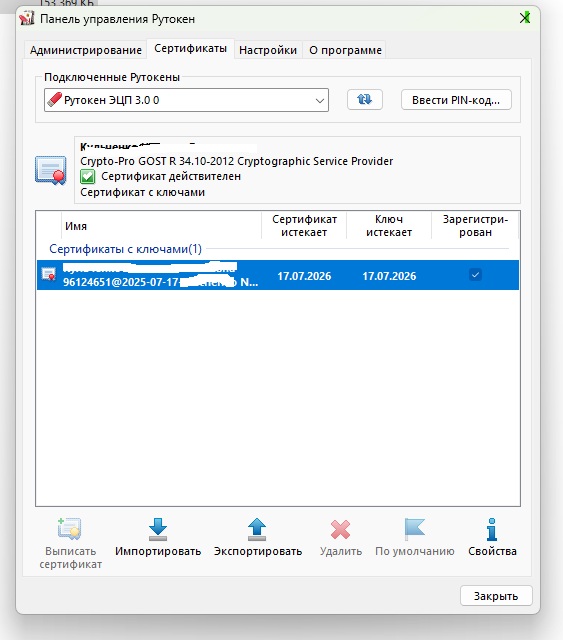Image resolution: width=563 pixels, height=640 pixels.
Task: Click the green valid-certificate check icon
Action: click(87, 177)
